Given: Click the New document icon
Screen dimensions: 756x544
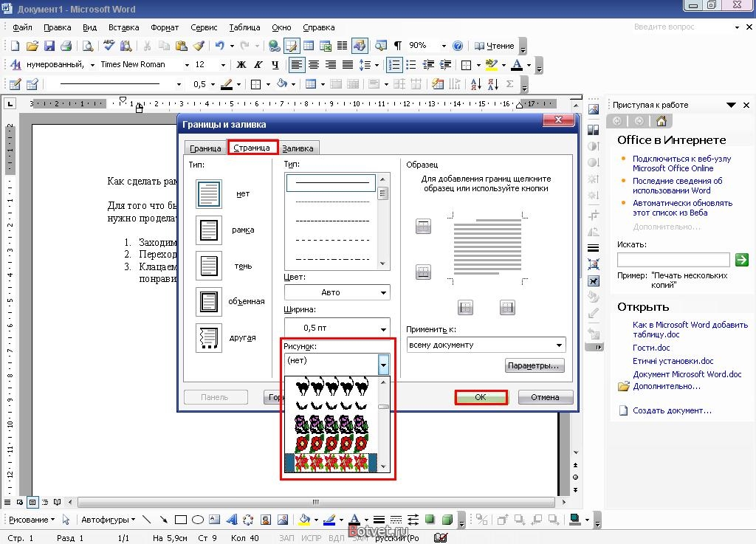Looking at the screenshot, I should (x=15, y=46).
